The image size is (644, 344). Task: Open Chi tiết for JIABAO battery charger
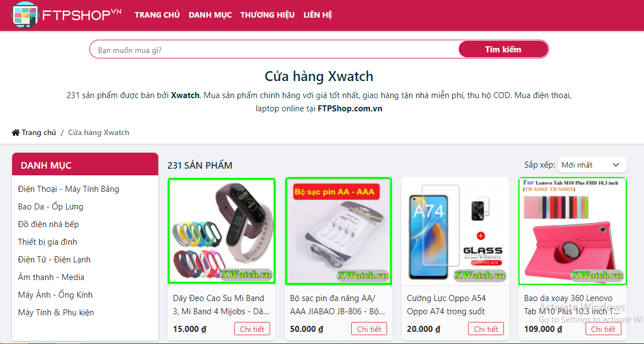[369, 329]
